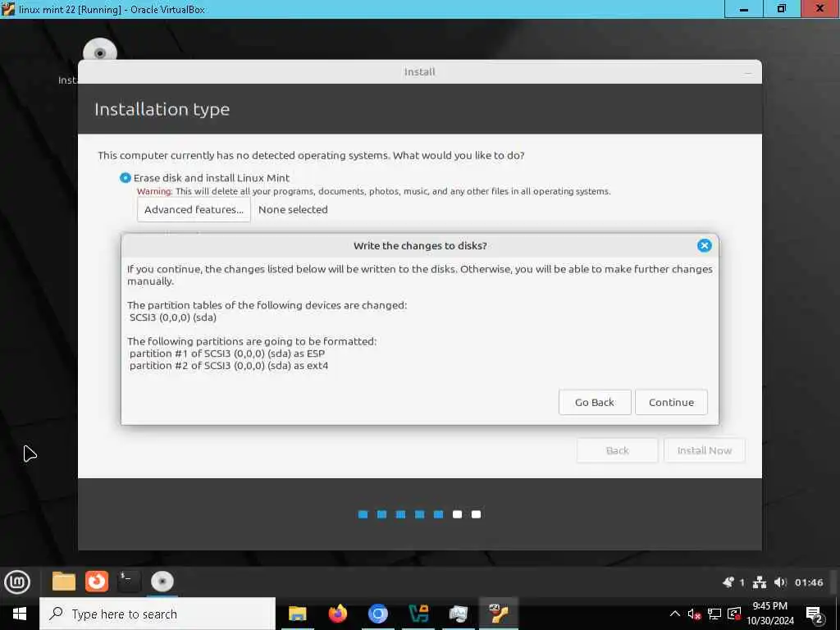This screenshot has height=630, width=840.
Task: Minimize the Install window
Action: [748, 72]
